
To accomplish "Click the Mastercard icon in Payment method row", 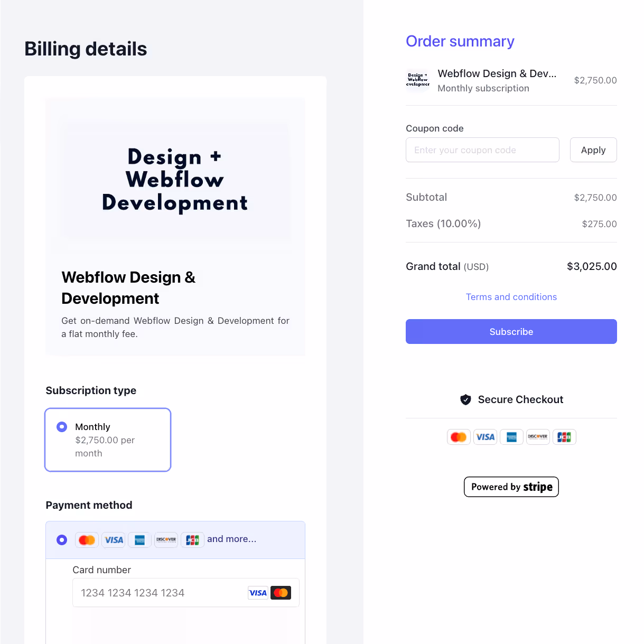I will [x=87, y=540].
